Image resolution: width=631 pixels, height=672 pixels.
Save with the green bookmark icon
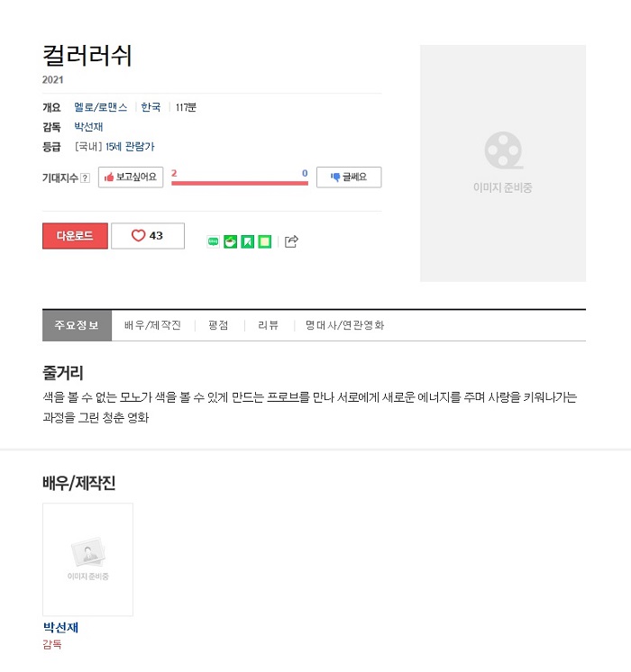(x=248, y=241)
